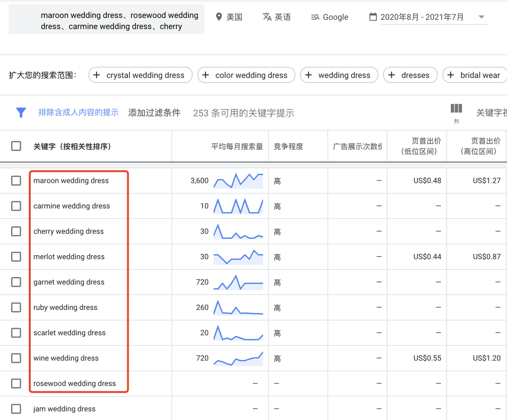
Task: Click the location pin icon beside 美国
Action: click(219, 17)
